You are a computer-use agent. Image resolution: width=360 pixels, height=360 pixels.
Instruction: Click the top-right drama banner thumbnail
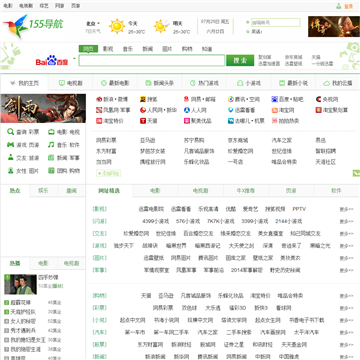[x=334, y=26]
